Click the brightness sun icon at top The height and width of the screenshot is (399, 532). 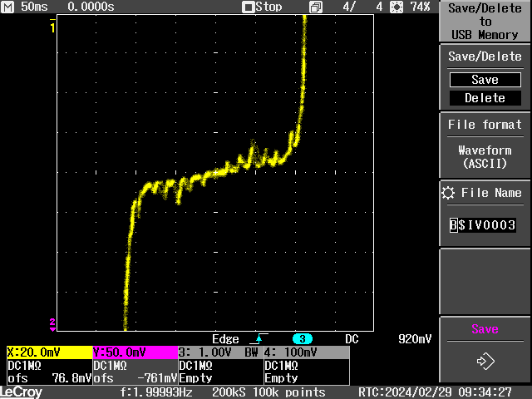(x=396, y=7)
